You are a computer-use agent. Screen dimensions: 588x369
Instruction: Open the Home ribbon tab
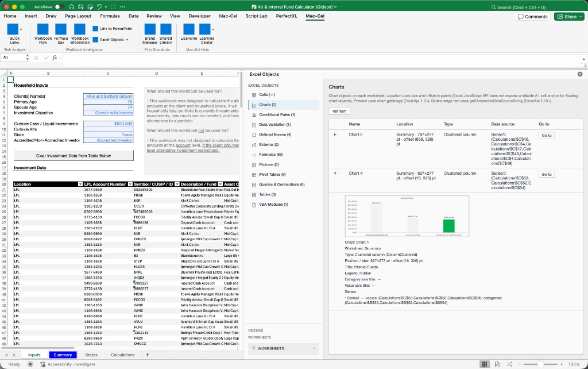[10, 16]
